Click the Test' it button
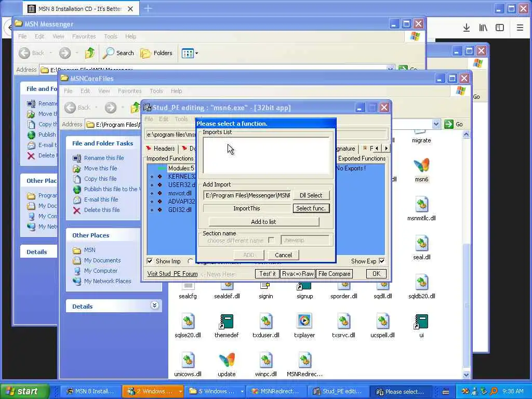532x399 pixels. [x=268, y=274]
